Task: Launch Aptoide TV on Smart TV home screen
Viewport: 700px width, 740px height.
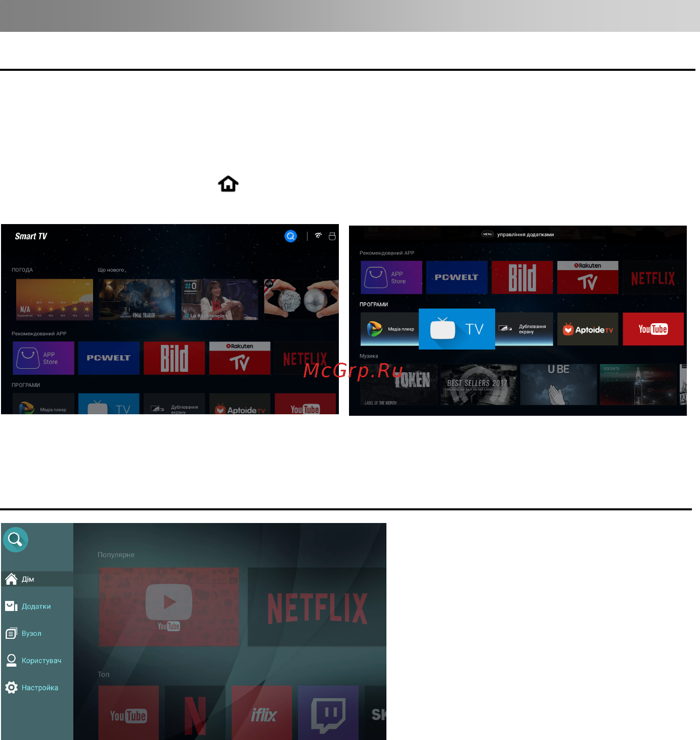Action: point(240,404)
